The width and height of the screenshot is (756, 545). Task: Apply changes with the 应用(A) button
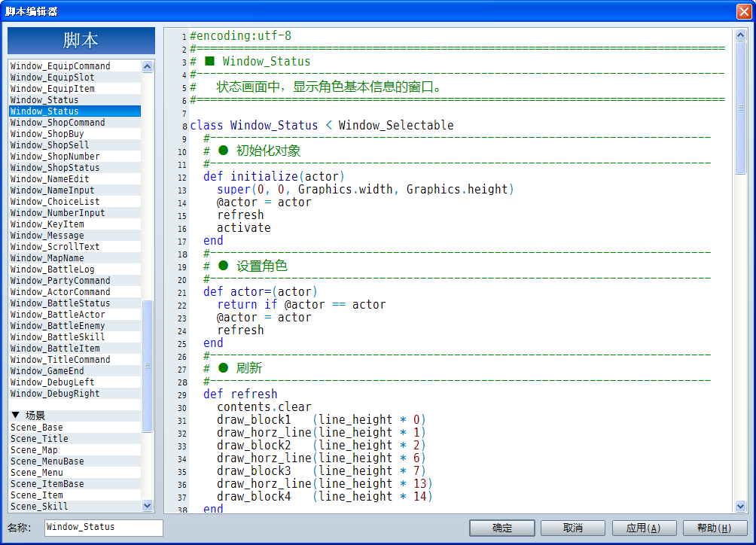644,528
